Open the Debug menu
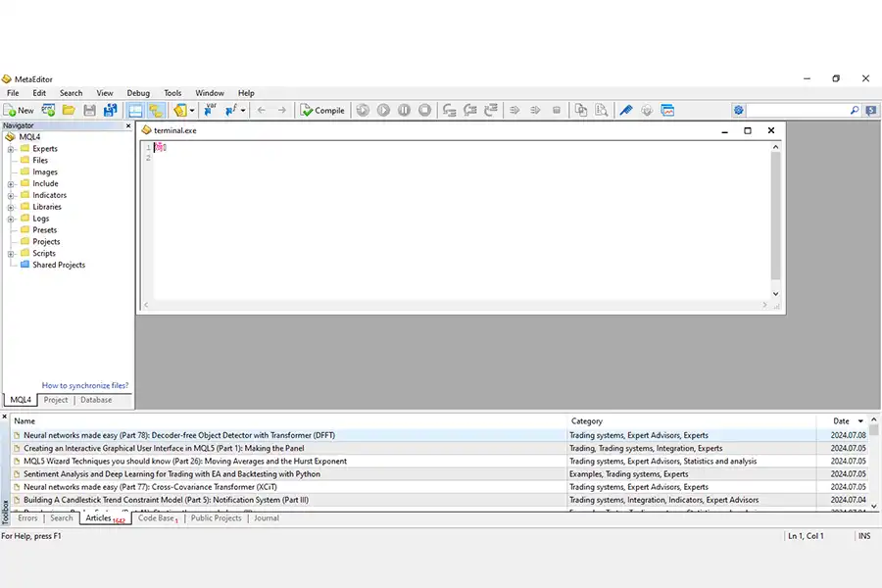 tap(138, 93)
